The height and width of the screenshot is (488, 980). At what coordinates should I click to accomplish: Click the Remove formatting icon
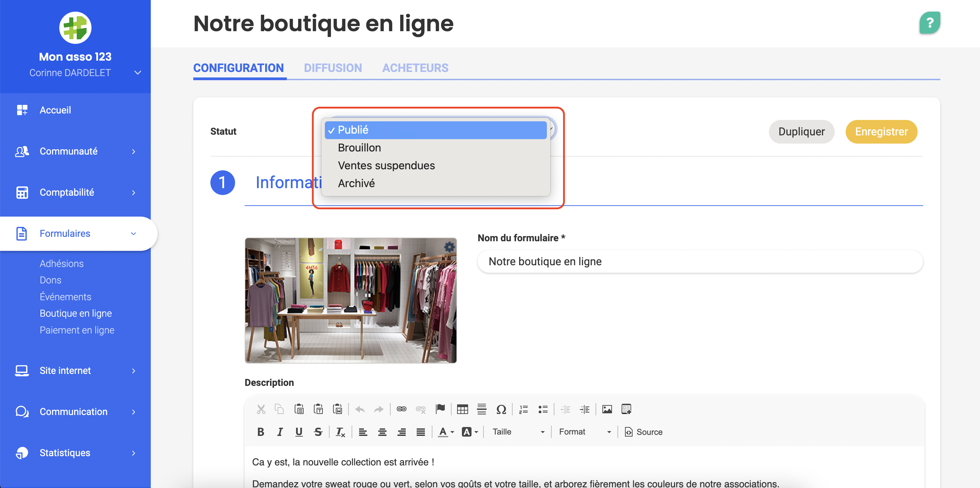pyautogui.click(x=341, y=432)
